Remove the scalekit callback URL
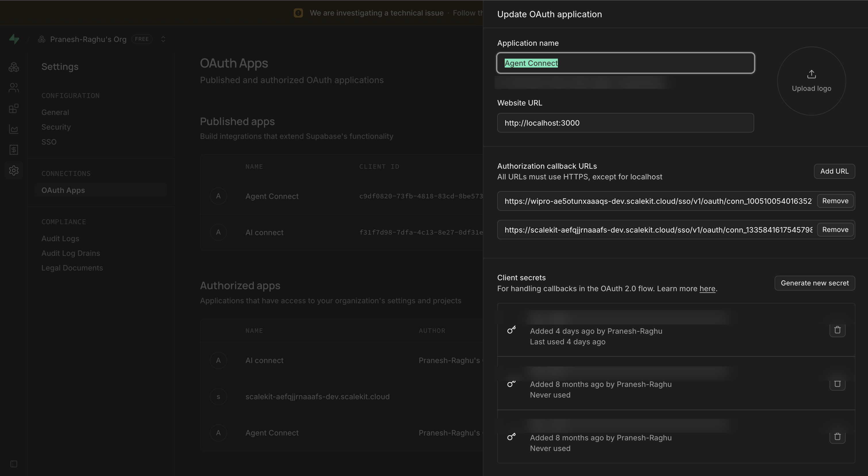This screenshot has width=868, height=476. coord(835,229)
